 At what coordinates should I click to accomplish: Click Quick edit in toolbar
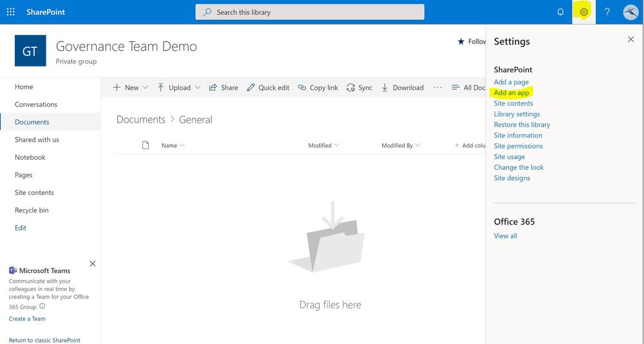268,88
